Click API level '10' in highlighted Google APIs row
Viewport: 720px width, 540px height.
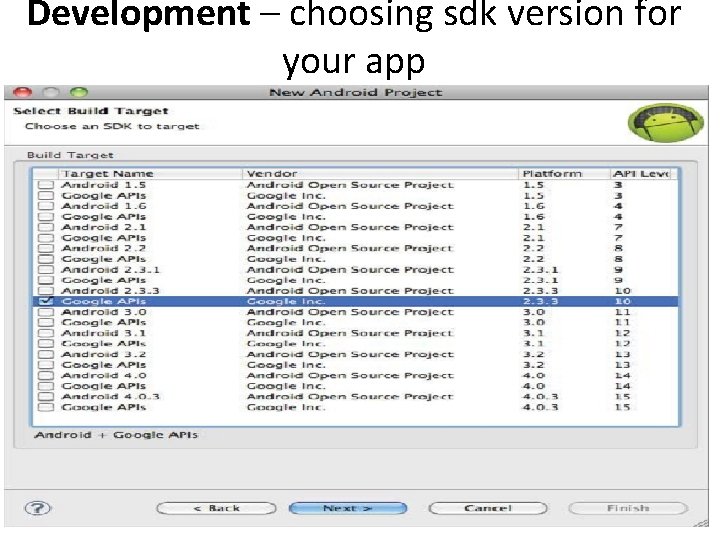tap(623, 301)
